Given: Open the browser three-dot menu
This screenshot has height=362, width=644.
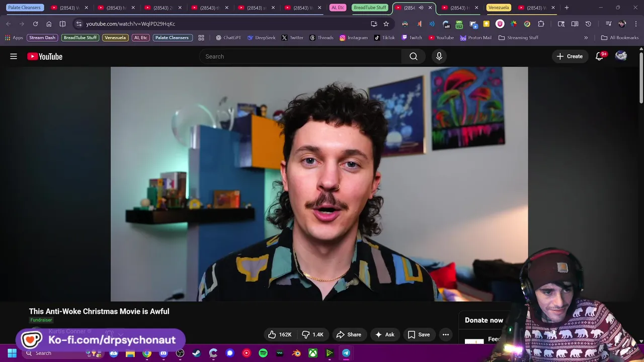Looking at the screenshot, I should [x=635, y=24].
